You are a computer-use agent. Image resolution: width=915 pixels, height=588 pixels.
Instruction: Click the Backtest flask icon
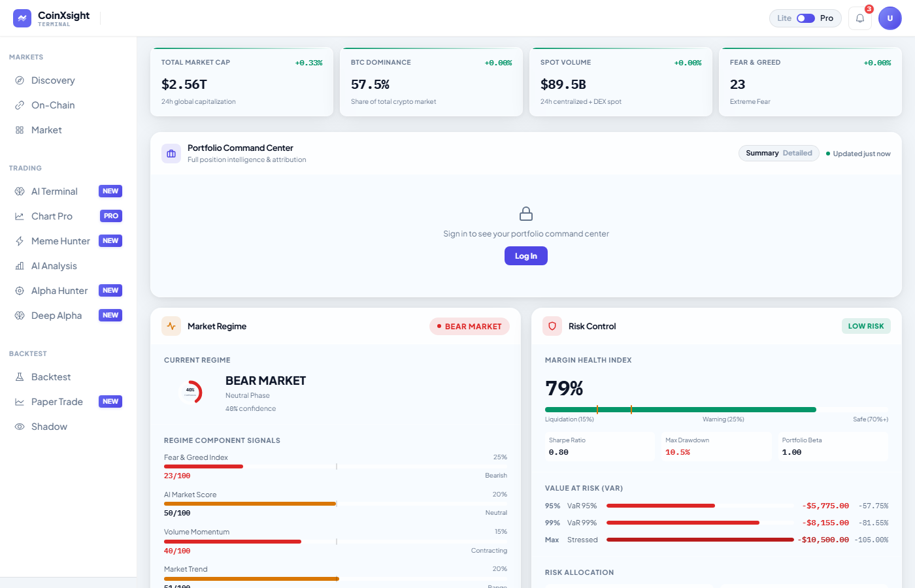pyautogui.click(x=20, y=377)
